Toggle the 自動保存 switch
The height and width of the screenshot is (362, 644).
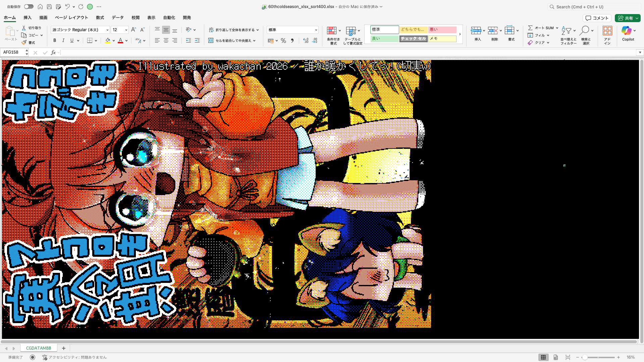click(x=29, y=6)
